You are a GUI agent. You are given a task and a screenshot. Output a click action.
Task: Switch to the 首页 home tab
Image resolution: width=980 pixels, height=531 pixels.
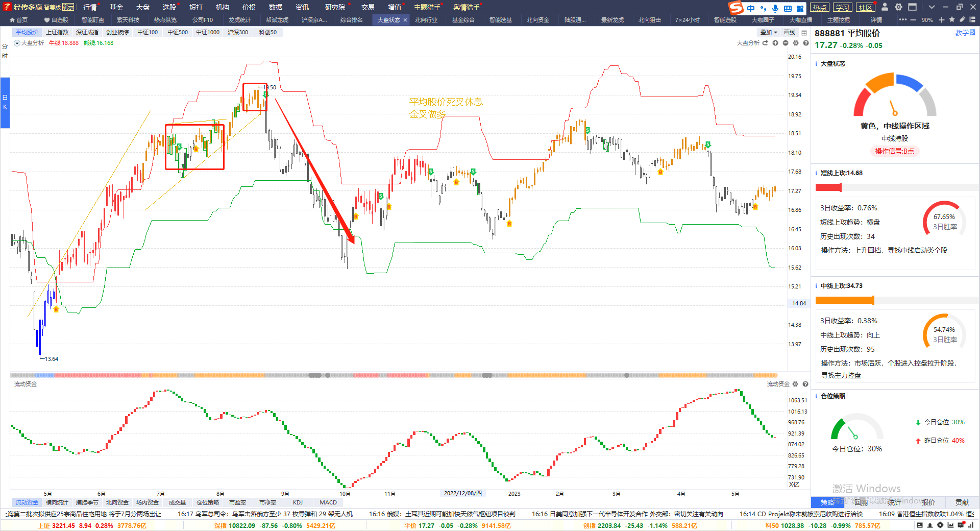19,20
